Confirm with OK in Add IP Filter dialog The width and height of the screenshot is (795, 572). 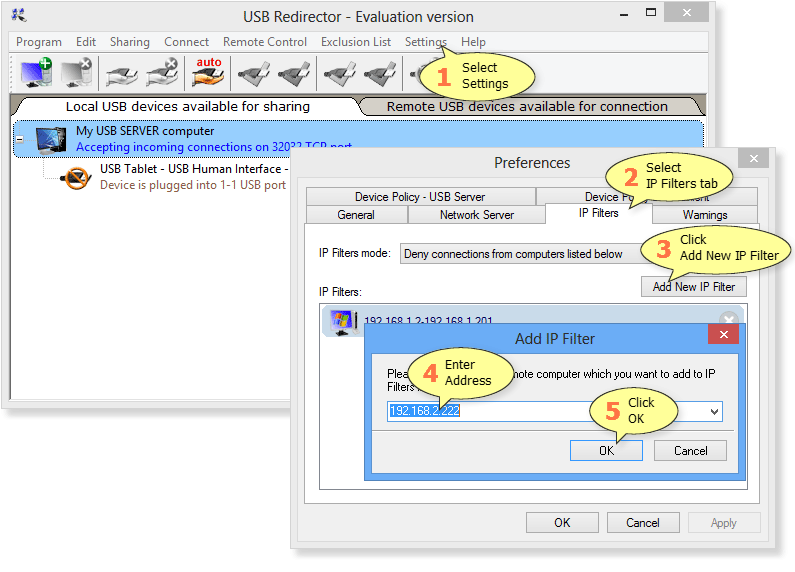606,451
